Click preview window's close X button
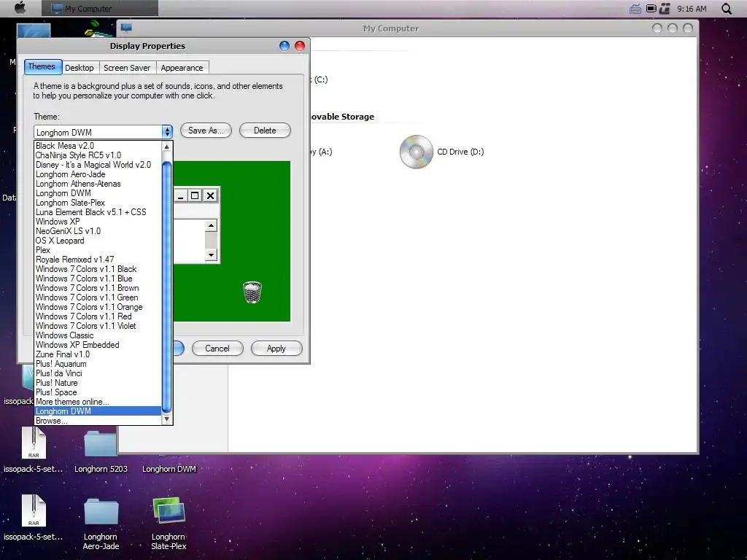This screenshot has width=747, height=560. point(210,195)
